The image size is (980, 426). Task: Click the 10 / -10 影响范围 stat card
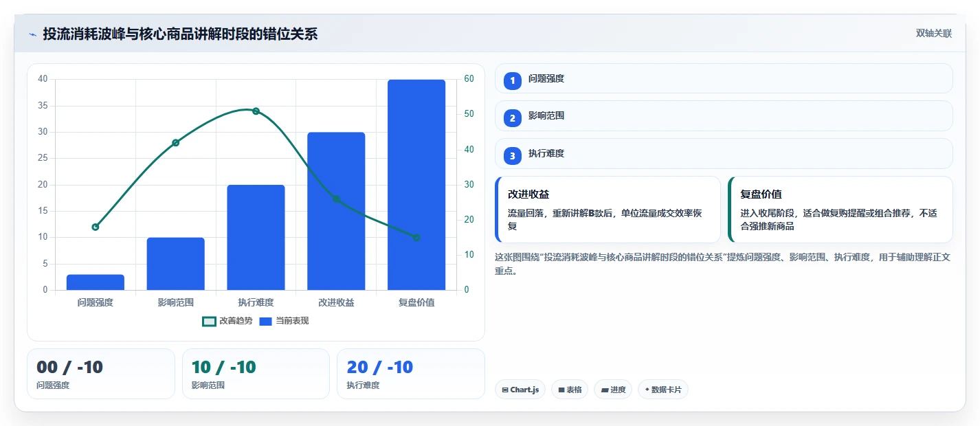(x=256, y=374)
